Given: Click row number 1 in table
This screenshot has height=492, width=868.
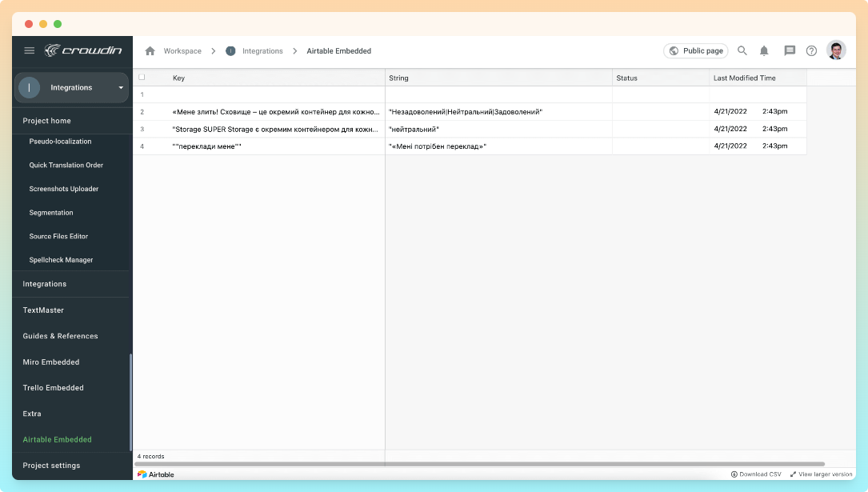Looking at the screenshot, I should (142, 94).
